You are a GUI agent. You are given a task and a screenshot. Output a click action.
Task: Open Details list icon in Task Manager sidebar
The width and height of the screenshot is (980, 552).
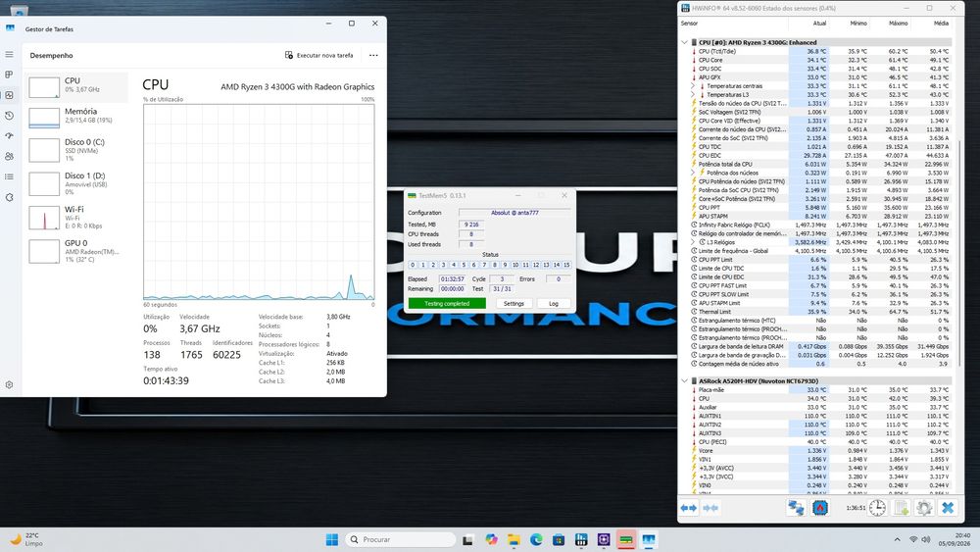tap(10, 176)
